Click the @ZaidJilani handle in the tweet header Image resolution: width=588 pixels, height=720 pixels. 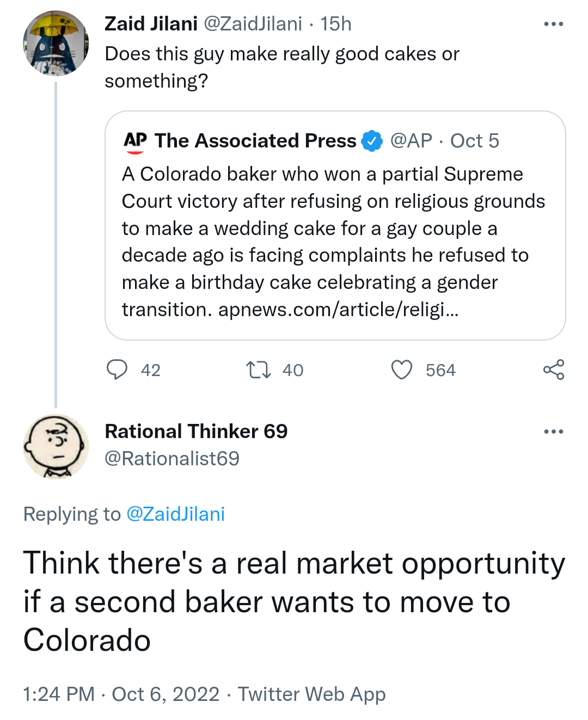click(x=253, y=24)
